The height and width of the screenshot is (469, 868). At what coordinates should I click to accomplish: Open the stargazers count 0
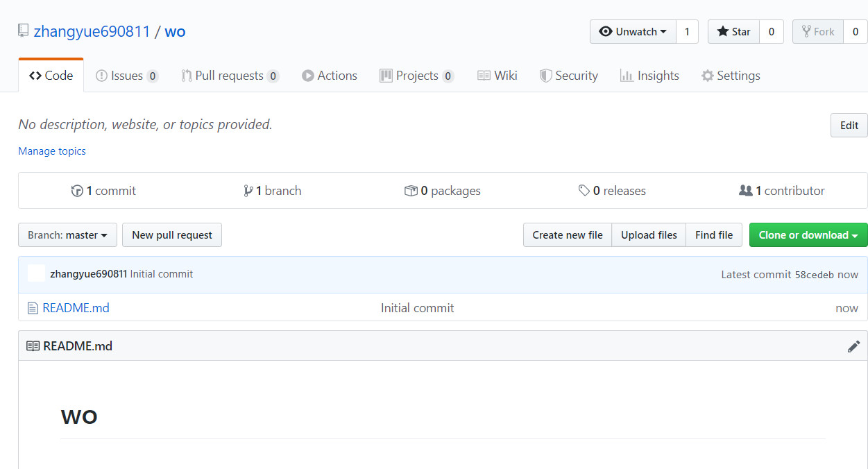coord(771,32)
